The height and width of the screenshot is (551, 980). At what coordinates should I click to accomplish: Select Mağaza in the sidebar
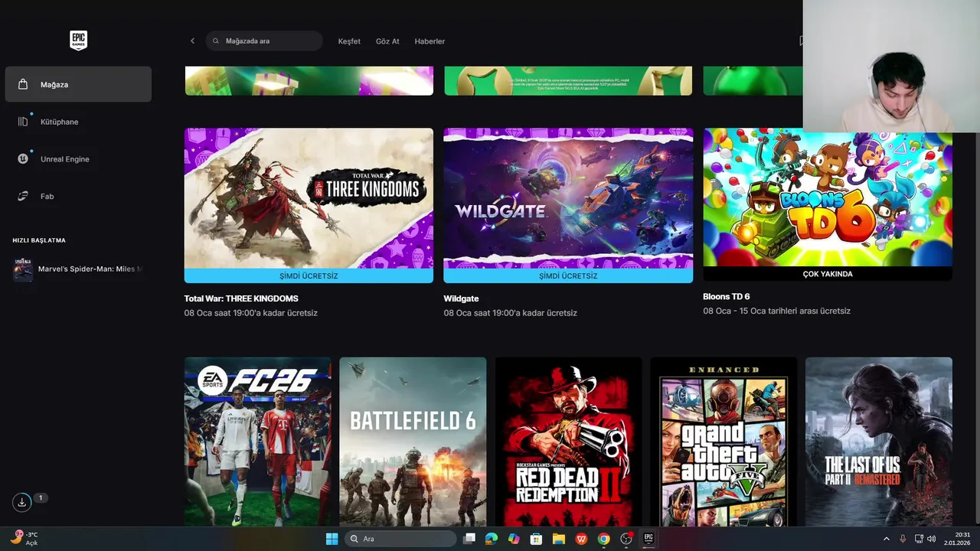click(x=78, y=84)
